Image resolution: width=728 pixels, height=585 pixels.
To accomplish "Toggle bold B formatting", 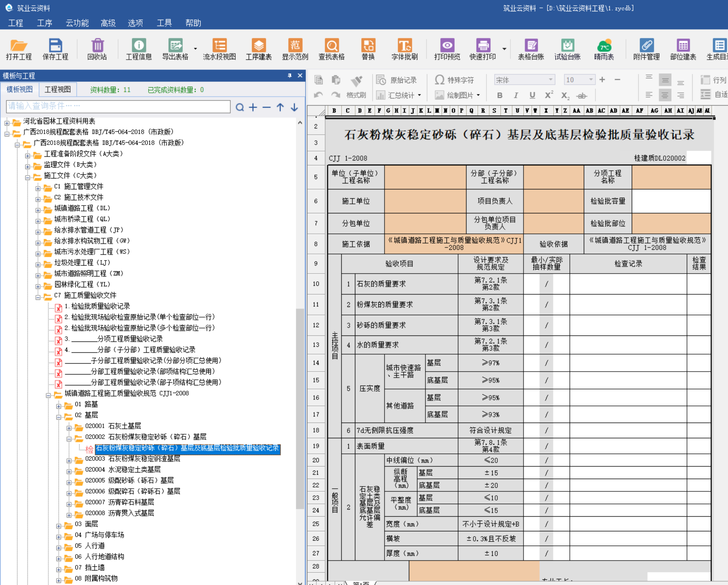I will tap(500, 95).
